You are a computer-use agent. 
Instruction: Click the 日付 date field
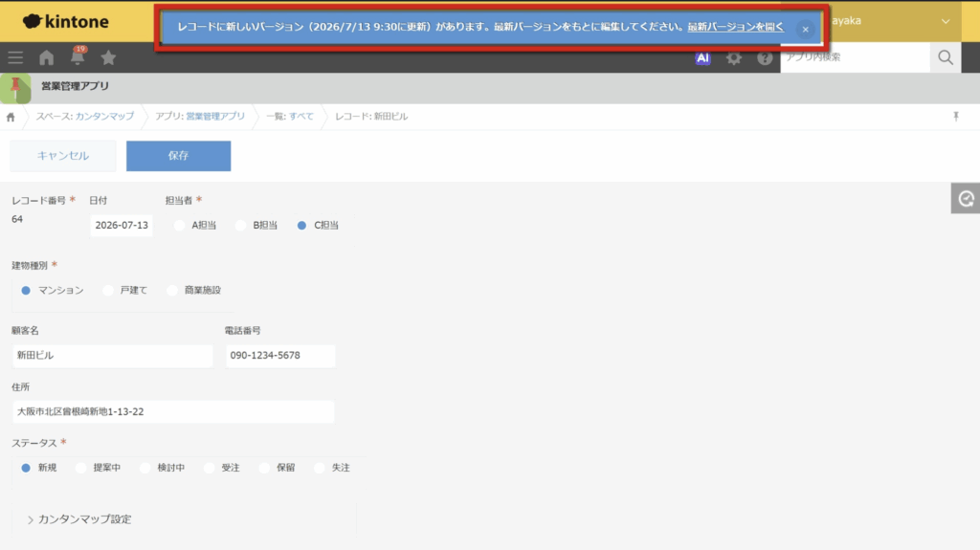[x=122, y=225]
